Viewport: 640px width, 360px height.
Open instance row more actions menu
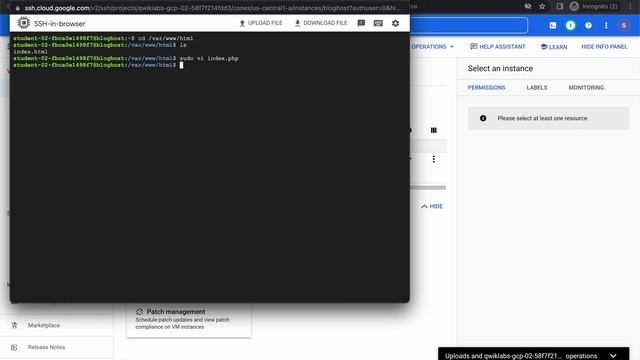(433, 159)
